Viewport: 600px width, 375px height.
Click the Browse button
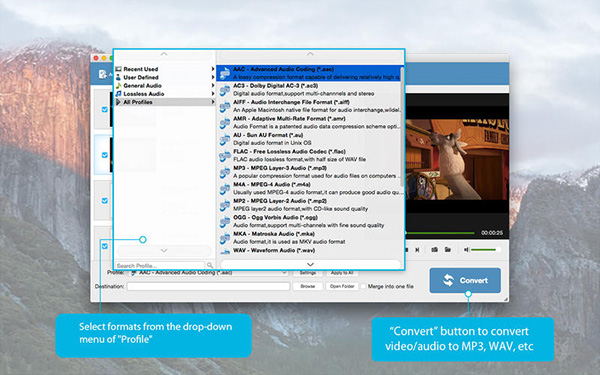(308, 286)
